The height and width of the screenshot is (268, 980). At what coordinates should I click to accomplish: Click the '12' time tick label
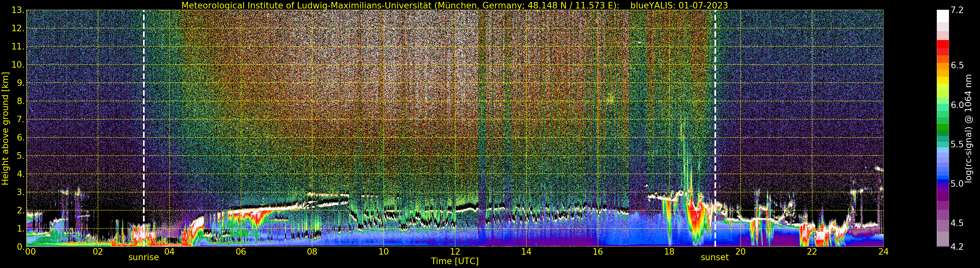tap(455, 252)
